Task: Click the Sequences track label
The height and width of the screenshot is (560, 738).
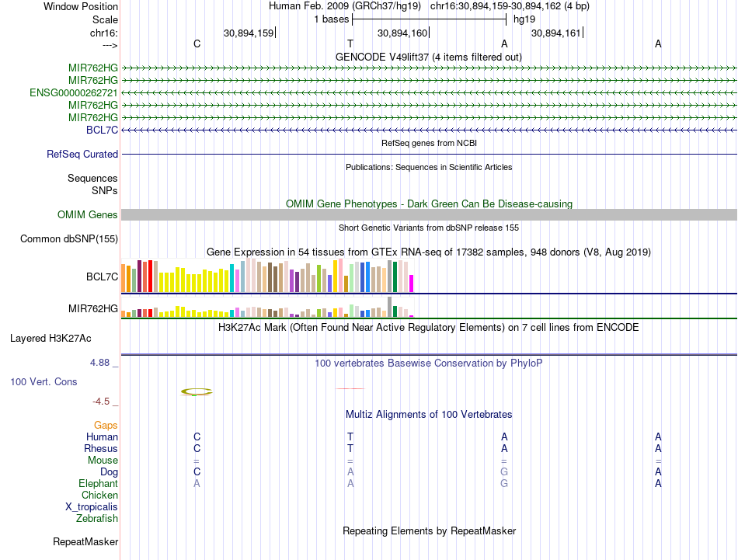Action: [x=92, y=178]
